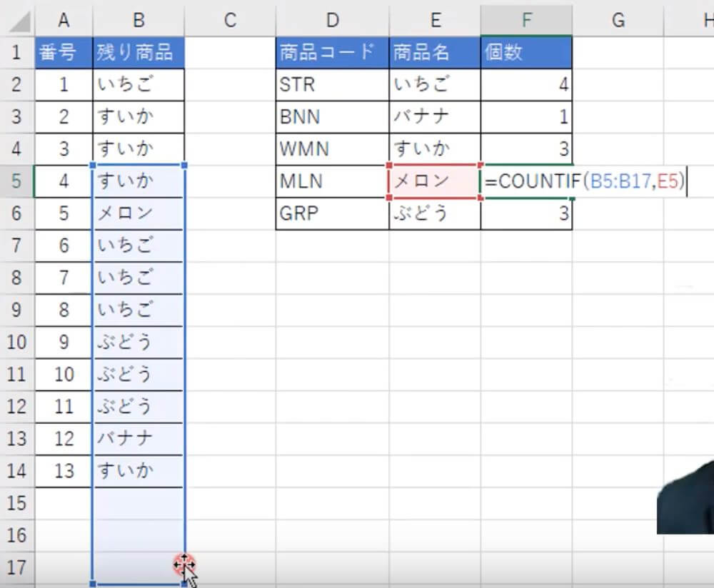Select row 15 header
Screen dimensions: 714x588
click(x=17, y=503)
